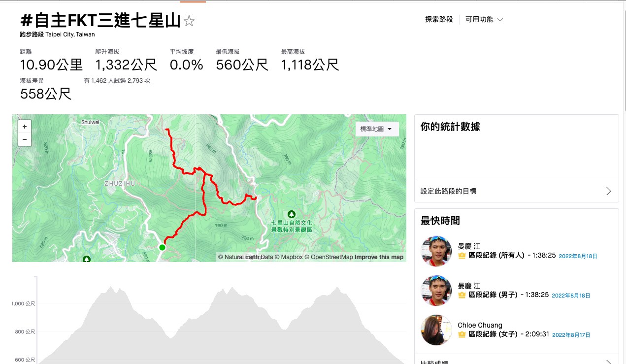Open the OpenStreetMap attribution link
This screenshot has height=364, width=626.
click(331, 257)
